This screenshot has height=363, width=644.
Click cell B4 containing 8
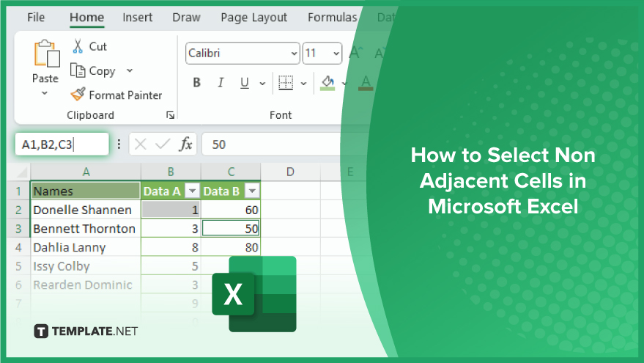pyautogui.click(x=171, y=247)
